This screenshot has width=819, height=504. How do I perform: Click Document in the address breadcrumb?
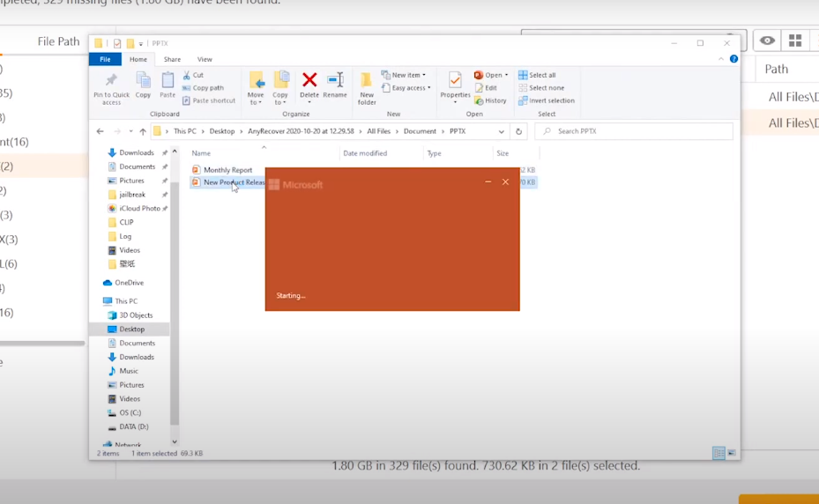click(420, 131)
